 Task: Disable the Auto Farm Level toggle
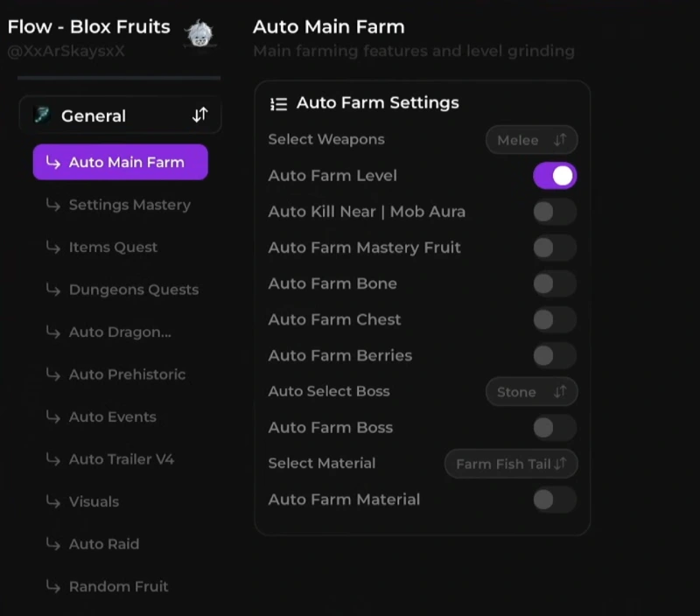pyautogui.click(x=553, y=176)
